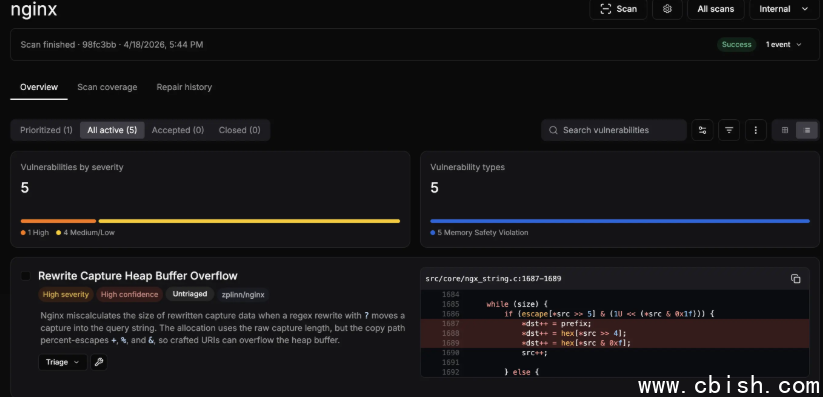Check the Rewrite Capture Heap Buffer Overflow checkbox
The width and height of the screenshot is (823, 397).
pyautogui.click(x=25, y=276)
